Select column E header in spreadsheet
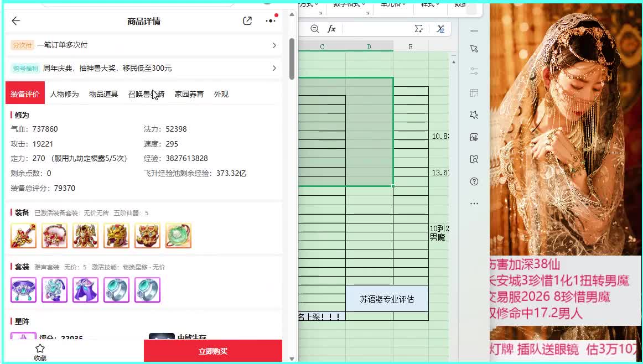Screen dimensions: 643x364 point(411,46)
